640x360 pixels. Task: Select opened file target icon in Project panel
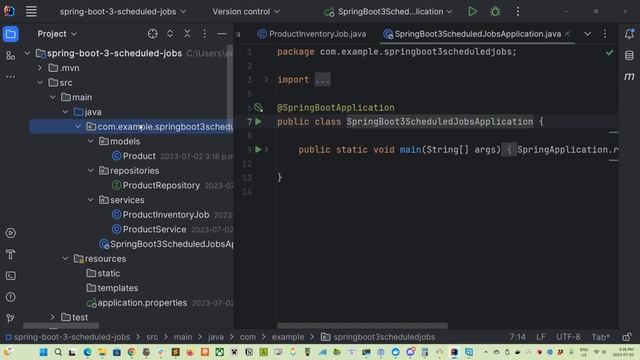tap(152, 34)
